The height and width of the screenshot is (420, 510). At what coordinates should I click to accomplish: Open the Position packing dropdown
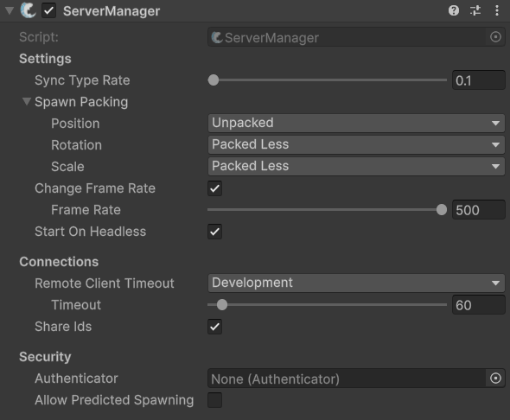pyautogui.click(x=356, y=124)
